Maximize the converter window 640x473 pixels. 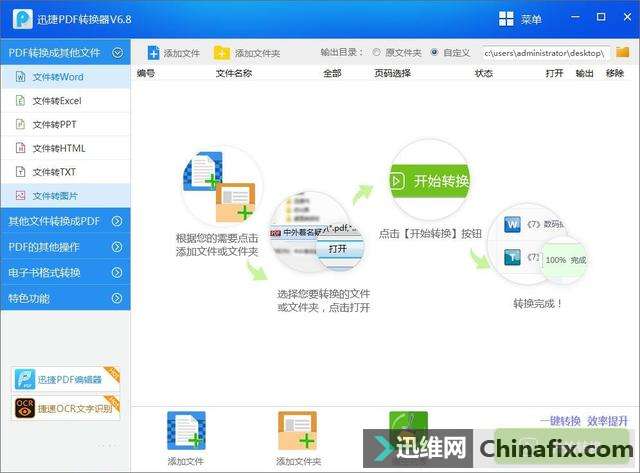[601, 17]
